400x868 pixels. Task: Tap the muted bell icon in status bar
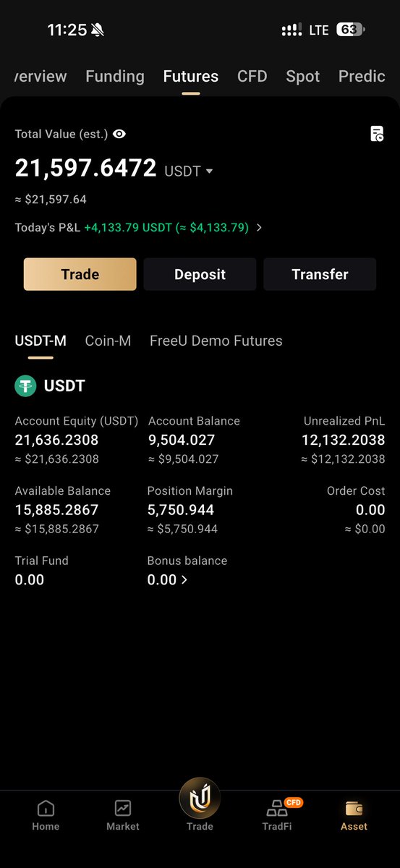[x=98, y=30]
